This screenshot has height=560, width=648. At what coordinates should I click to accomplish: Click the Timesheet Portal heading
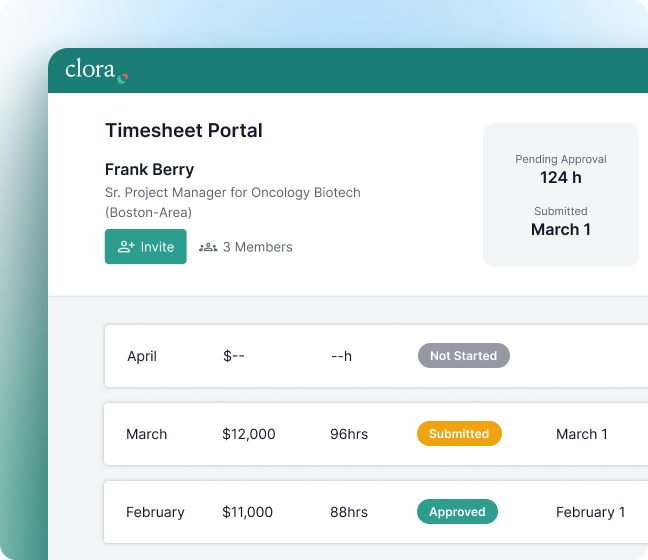pyautogui.click(x=184, y=131)
